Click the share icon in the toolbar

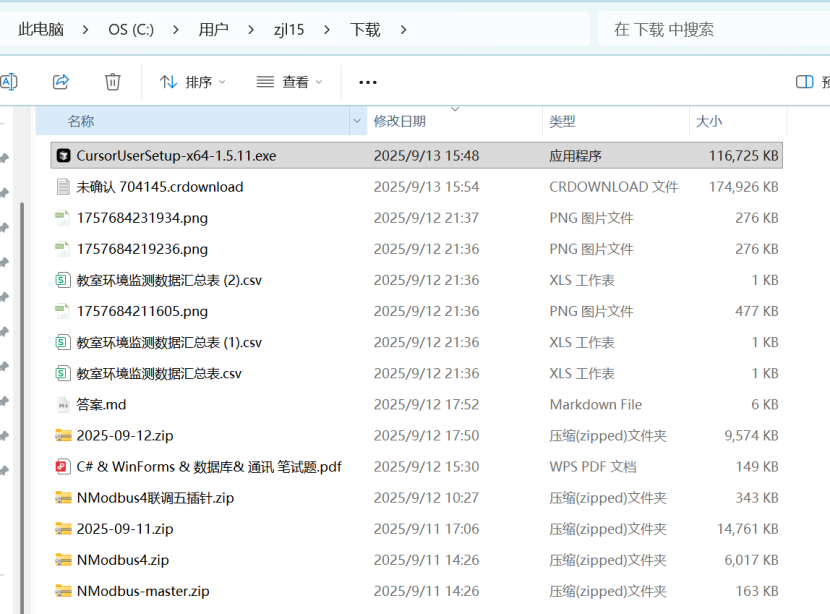tap(61, 82)
